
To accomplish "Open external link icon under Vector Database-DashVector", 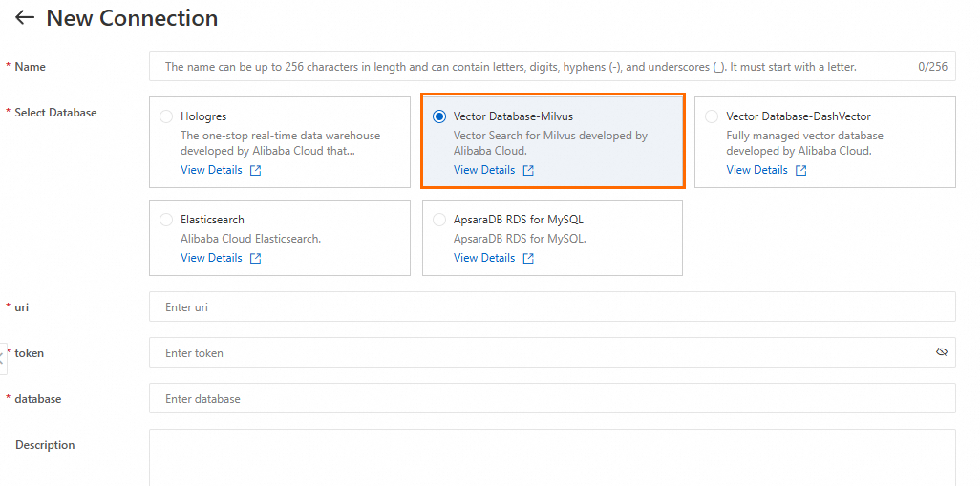I will 800,171.
